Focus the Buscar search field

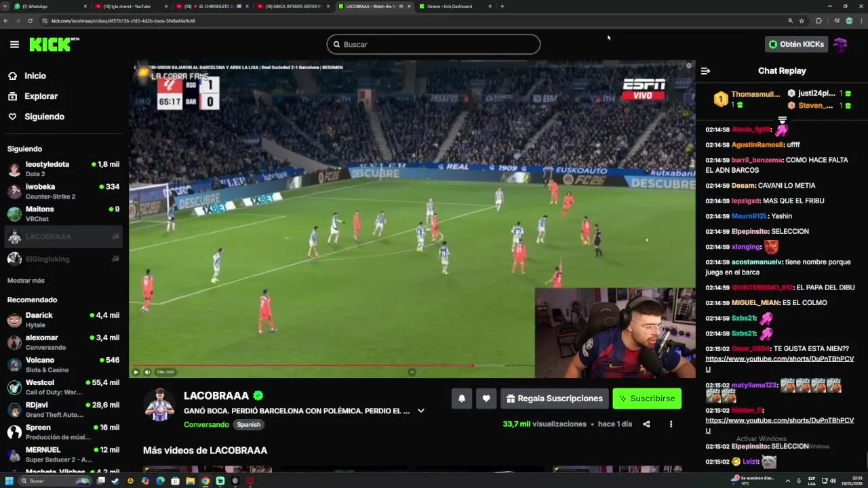pyautogui.click(x=433, y=44)
